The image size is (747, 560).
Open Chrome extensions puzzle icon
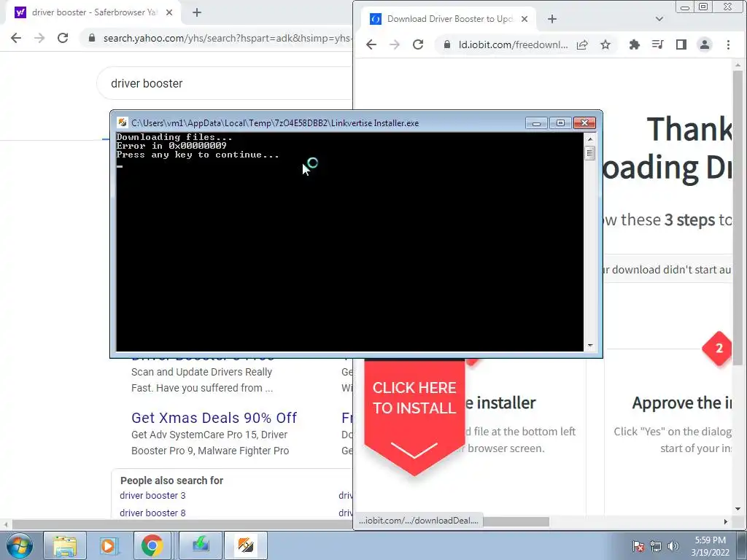tap(634, 44)
